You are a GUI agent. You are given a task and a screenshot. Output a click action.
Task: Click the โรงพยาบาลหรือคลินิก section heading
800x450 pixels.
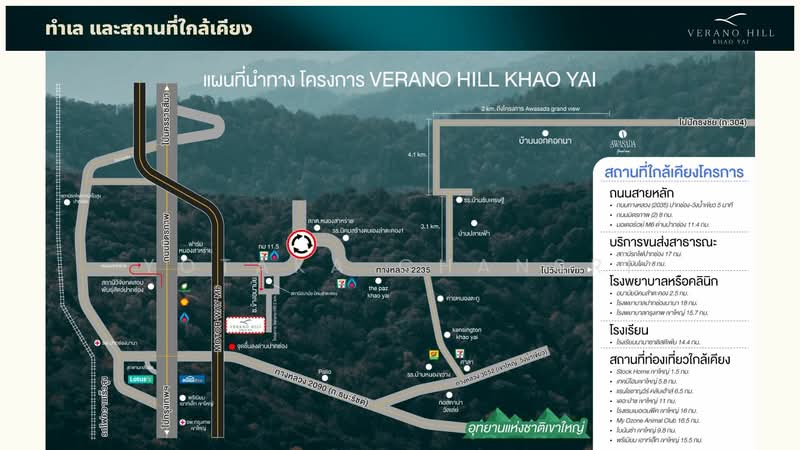click(x=663, y=281)
